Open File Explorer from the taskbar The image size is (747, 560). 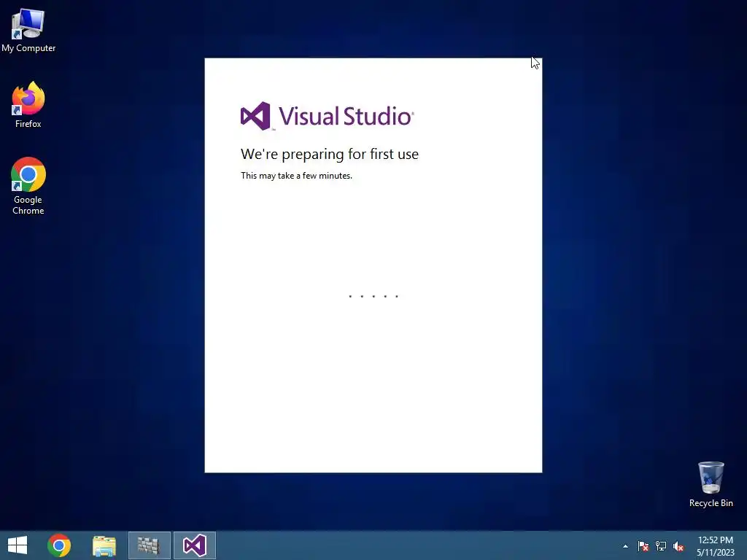(104, 545)
